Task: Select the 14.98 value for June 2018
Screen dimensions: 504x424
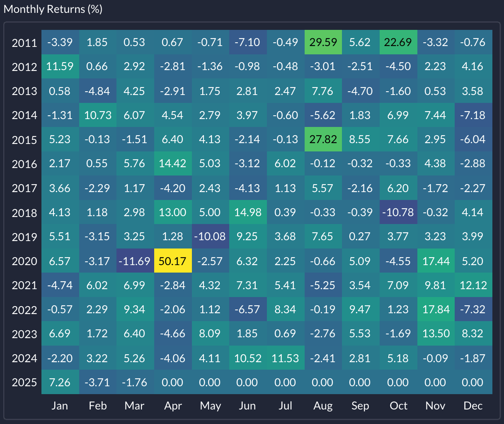Action: [x=248, y=212]
